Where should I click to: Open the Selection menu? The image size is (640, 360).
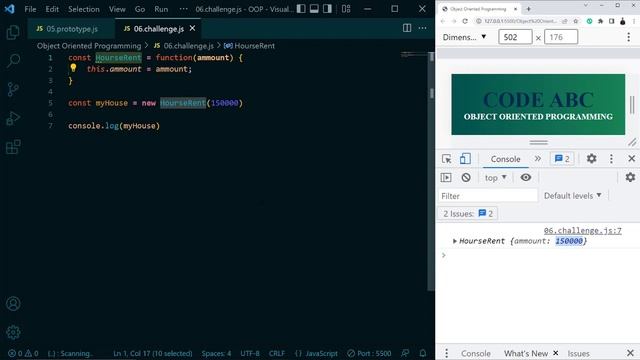point(84,9)
